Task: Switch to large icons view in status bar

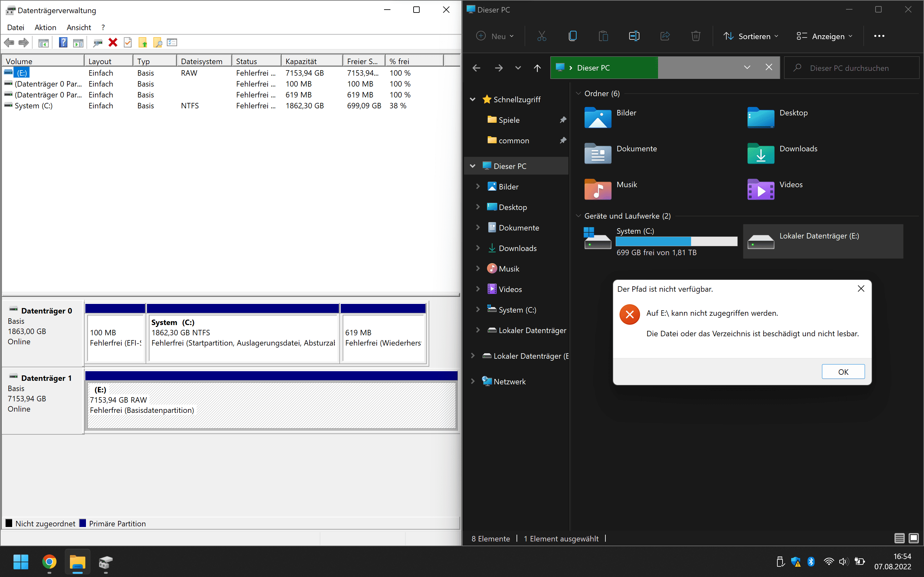Action: coord(914,538)
